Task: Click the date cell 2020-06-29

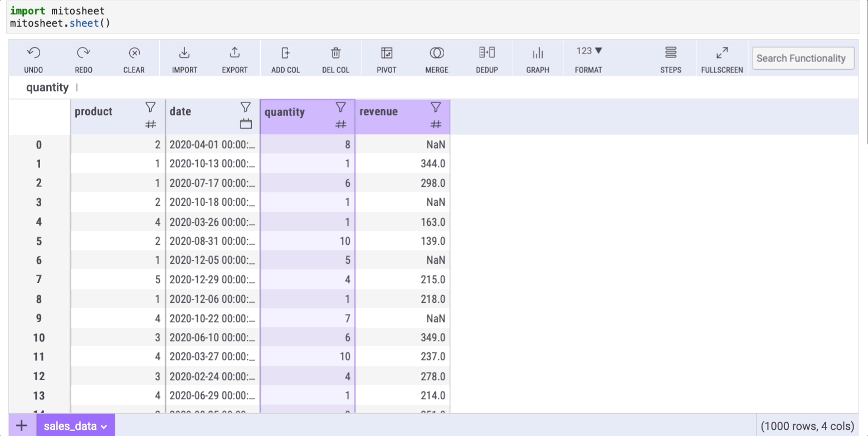Action: (213, 396)
